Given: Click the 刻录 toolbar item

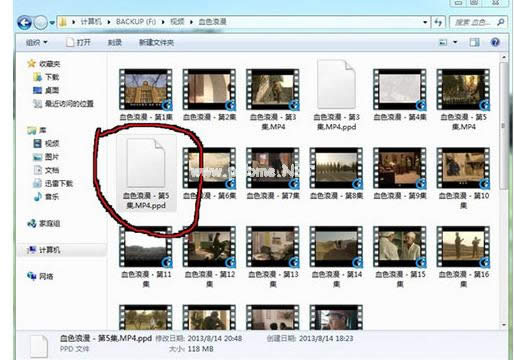Looking at the screenshot, I should click(x=114, y=42).
